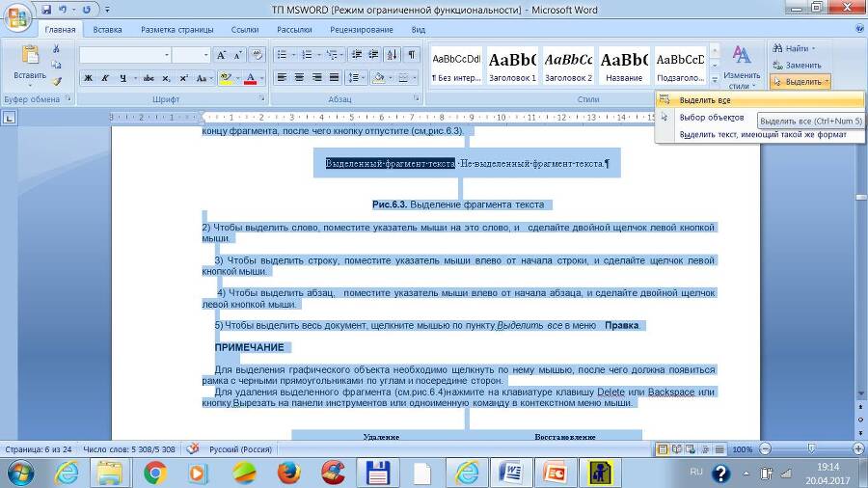This screenshot has height=488, width=868.
Task: Click the Format Painter brush icon
Action: 56,81
